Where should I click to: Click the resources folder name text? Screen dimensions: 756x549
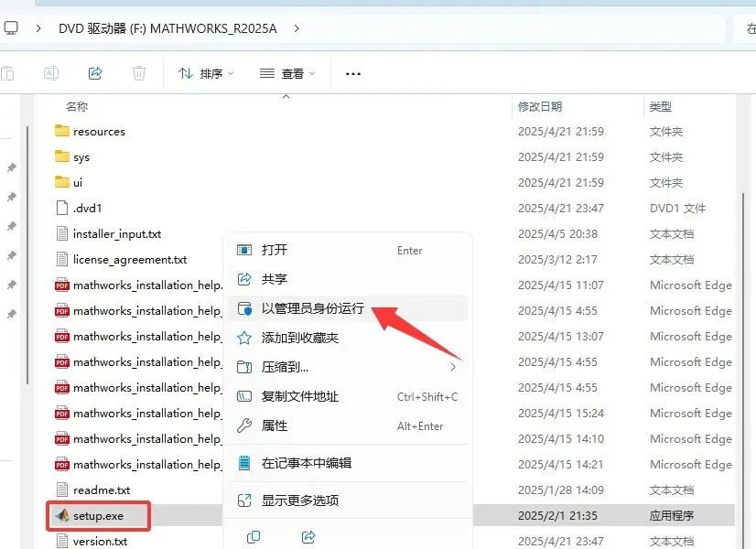pos(100,132)
